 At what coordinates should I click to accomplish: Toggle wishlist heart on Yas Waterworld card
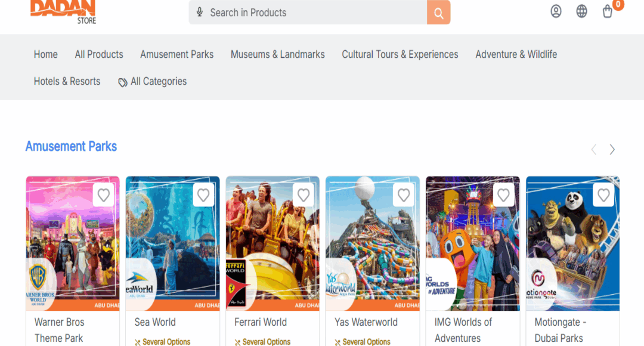point(404,195)
